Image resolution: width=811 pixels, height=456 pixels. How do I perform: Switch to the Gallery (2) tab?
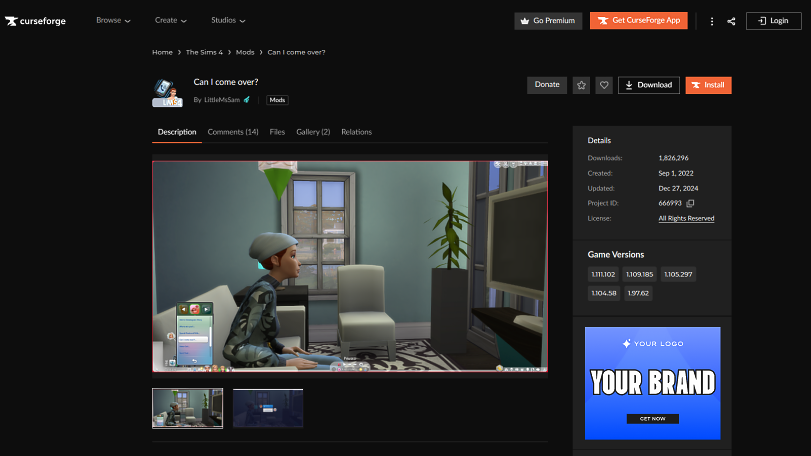(x=313, y=132)
